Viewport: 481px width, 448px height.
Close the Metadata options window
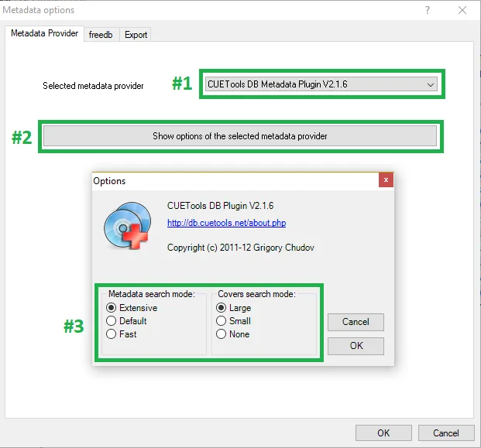point(462,10)
